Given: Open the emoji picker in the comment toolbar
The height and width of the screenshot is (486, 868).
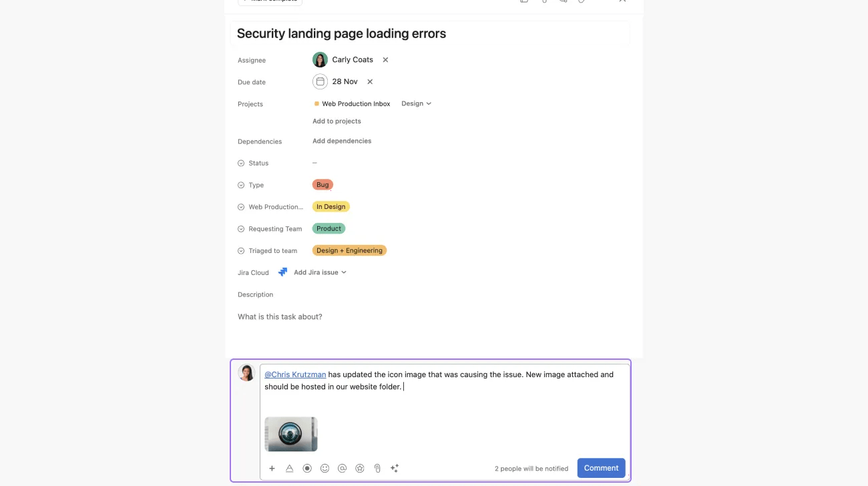Looking at the screenshot, I should [324, 468].
